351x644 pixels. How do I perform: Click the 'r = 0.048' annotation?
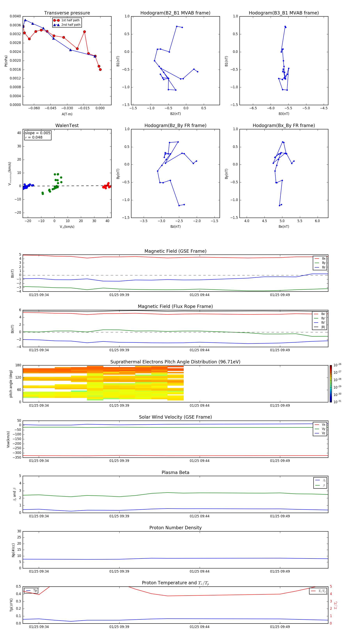(34, 137)
